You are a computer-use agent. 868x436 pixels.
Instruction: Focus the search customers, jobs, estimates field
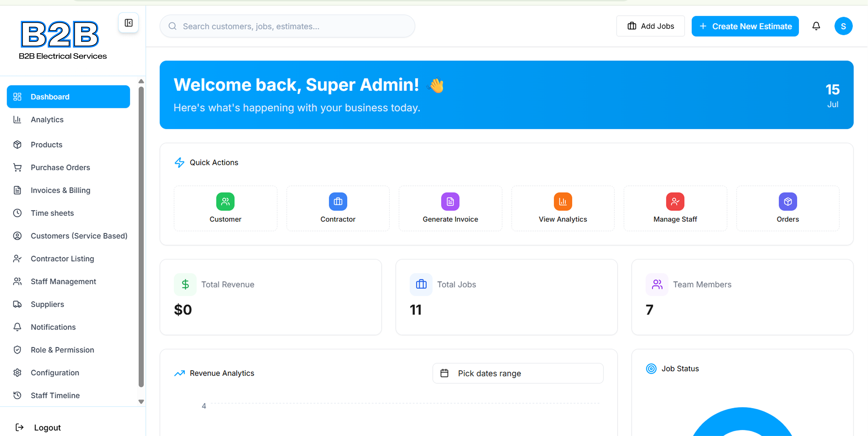pos(287,26)
